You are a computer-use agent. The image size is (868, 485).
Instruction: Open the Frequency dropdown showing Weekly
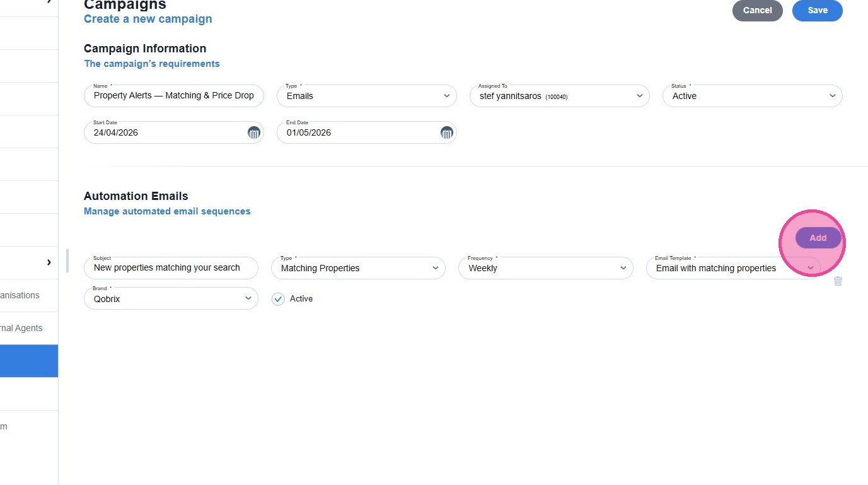click(546, 268)
